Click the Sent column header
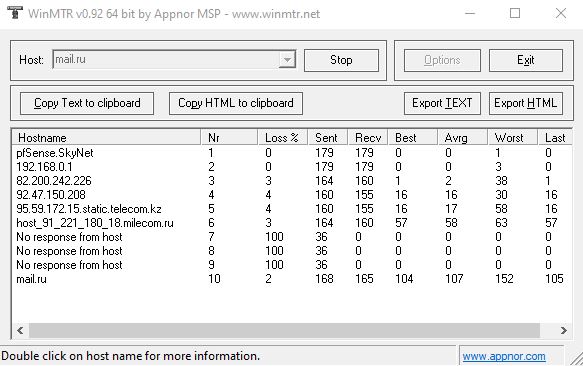 tap(328, 138)
